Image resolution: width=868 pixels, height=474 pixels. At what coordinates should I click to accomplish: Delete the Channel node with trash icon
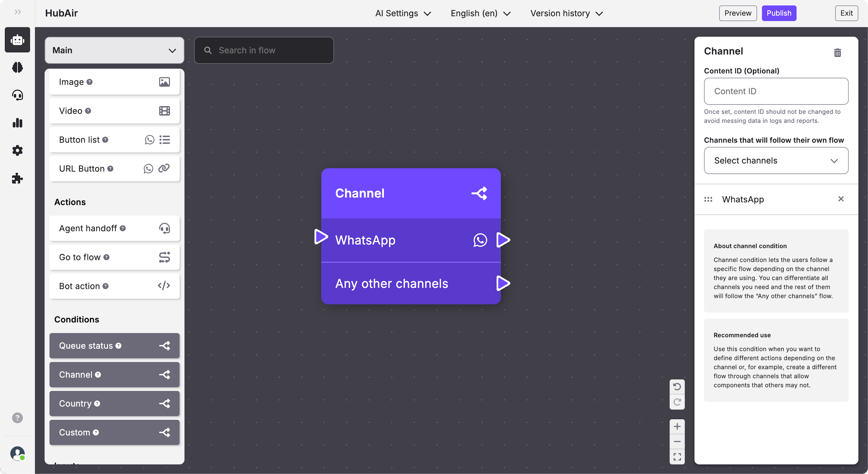[x=837, y=53]
